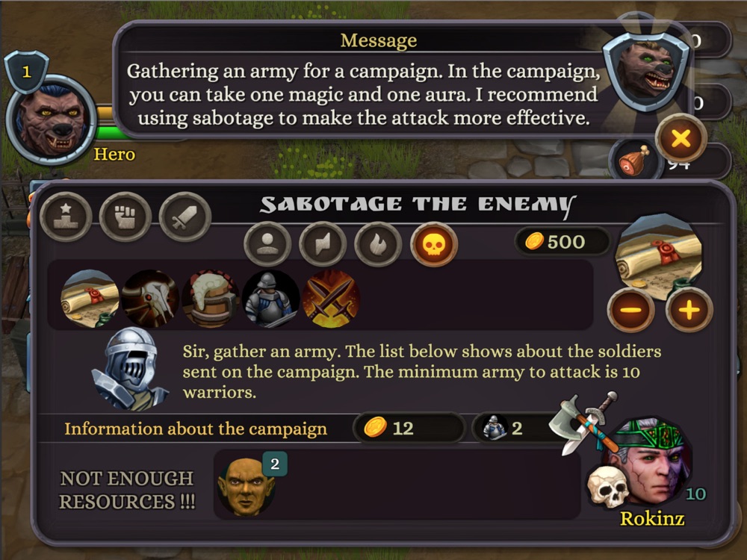747x560 pixels.
Task: Select the fist strength tab icon
Action: [125, 217]
